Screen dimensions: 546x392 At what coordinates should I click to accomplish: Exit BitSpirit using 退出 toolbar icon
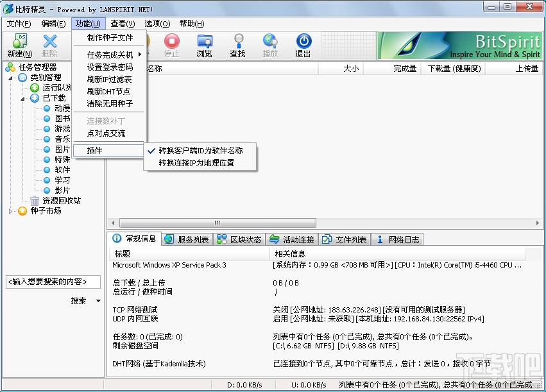(x=302, y=46)
